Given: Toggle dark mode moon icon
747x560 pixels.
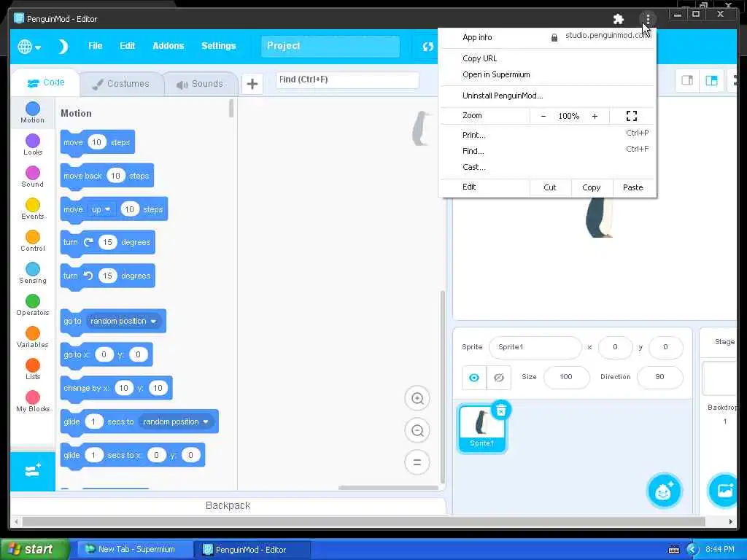Looking at the screenshot, I should click(x=63, y=46).
